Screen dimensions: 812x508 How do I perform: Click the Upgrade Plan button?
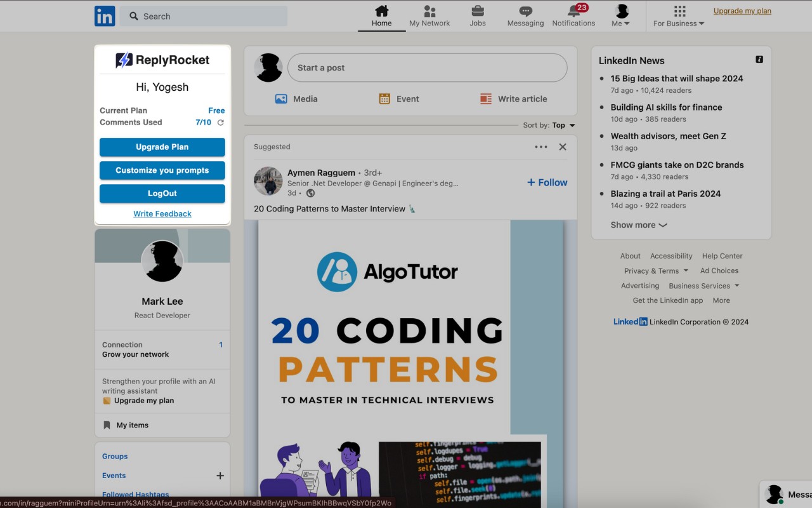click(x=162, y=147)
